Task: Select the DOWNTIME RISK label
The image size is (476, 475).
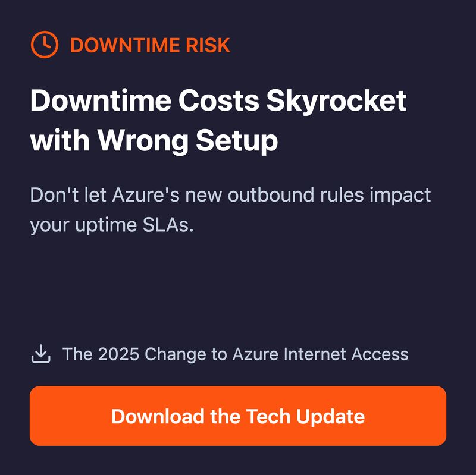Action: [x=150, y=45]
